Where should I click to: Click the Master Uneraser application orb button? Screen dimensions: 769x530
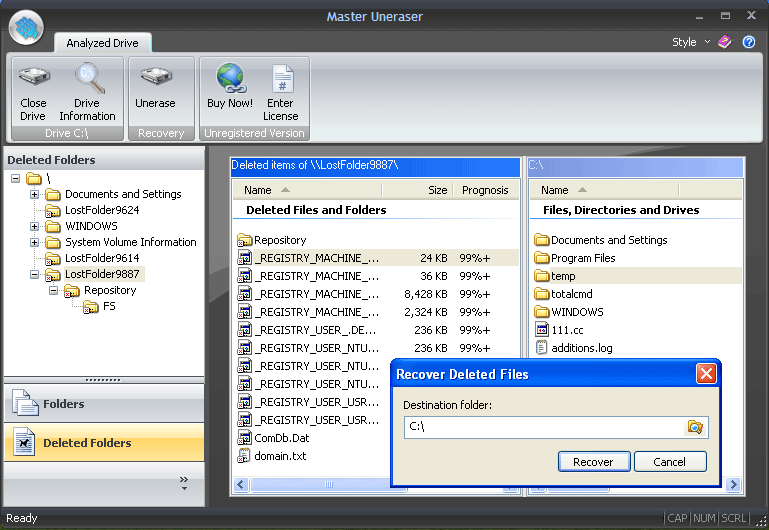point(26,27)
